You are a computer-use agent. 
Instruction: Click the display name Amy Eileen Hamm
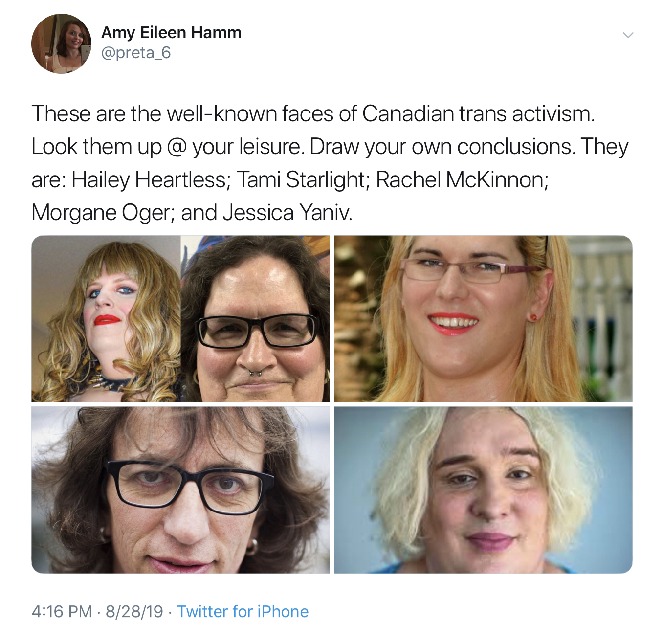coord(171,32)
